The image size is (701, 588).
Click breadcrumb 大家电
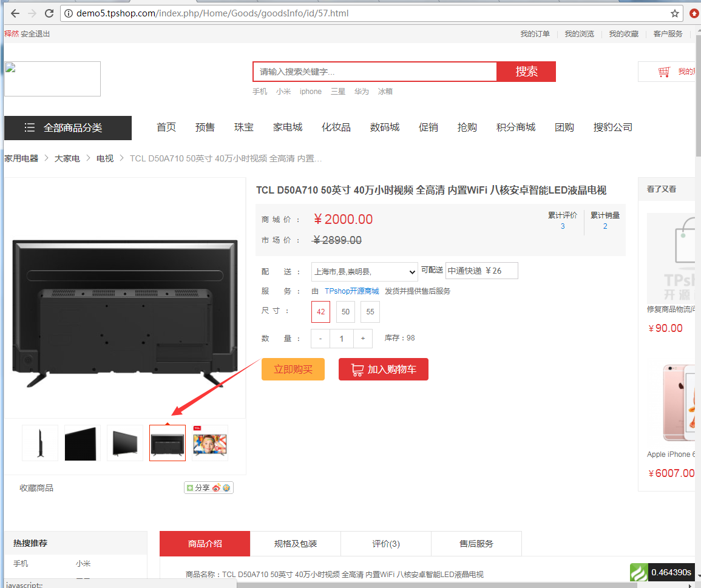point(67,158)
